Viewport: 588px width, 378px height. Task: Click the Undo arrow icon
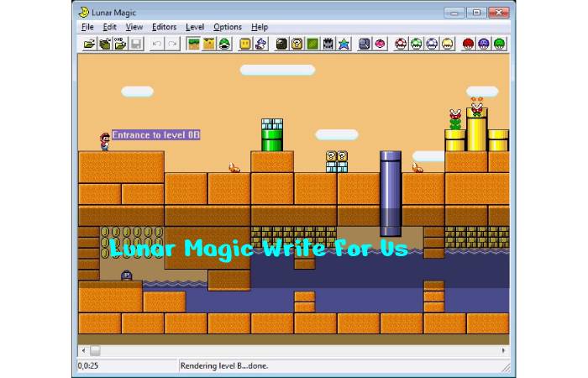click(157, 44)
